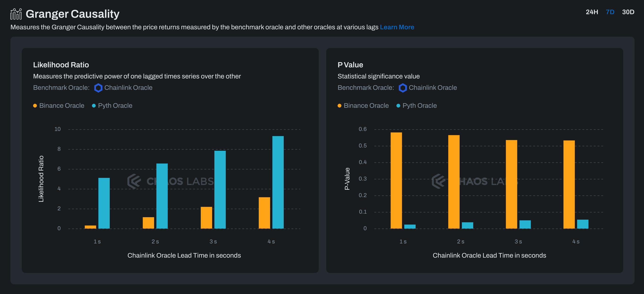Switch to the 24H time range
The width and height of the screenshot is (644, 294).
tap(592, 12)
